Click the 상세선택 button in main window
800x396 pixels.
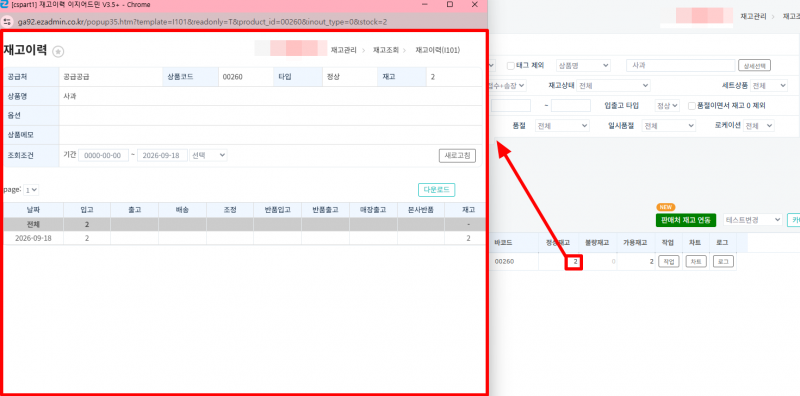[755, 65]
